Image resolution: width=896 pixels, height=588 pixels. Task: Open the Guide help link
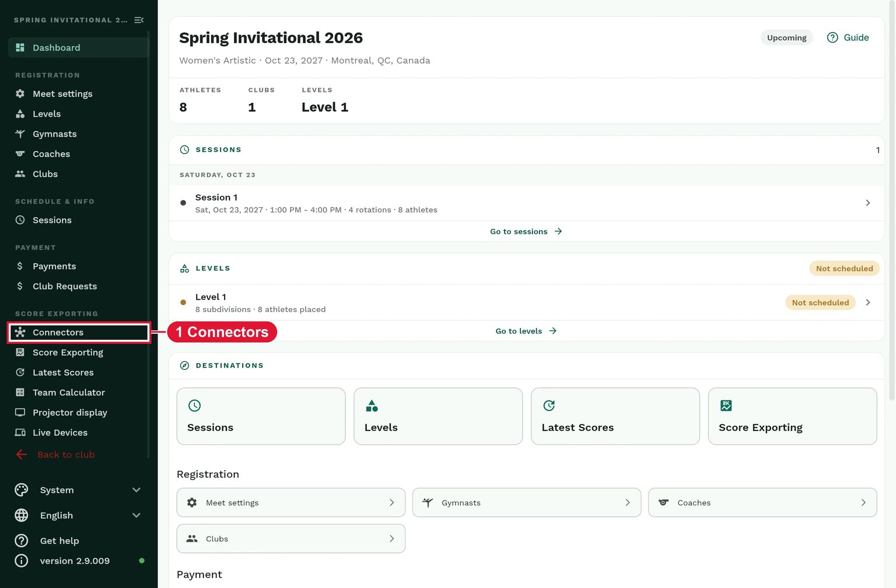(x=848, y=37)
